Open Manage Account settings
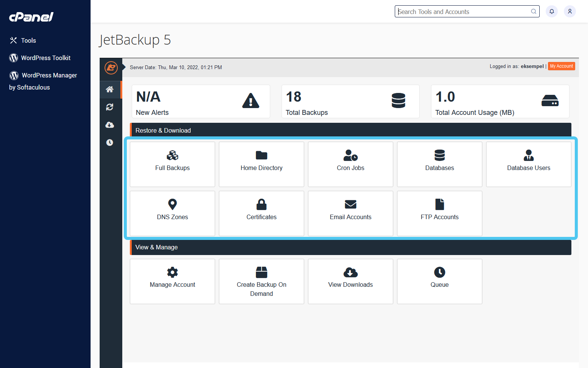This screenshot has width=588, height=368. (x=172, y=281)
